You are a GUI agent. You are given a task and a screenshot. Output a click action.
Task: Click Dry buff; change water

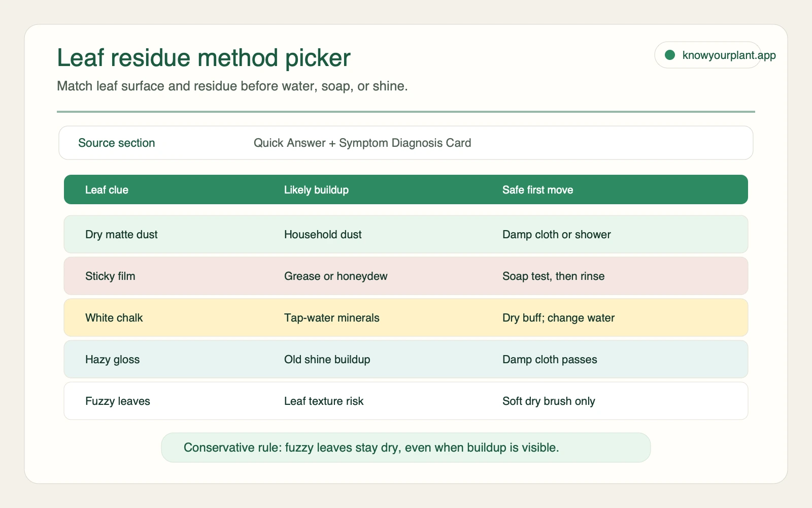pos(558,318)
